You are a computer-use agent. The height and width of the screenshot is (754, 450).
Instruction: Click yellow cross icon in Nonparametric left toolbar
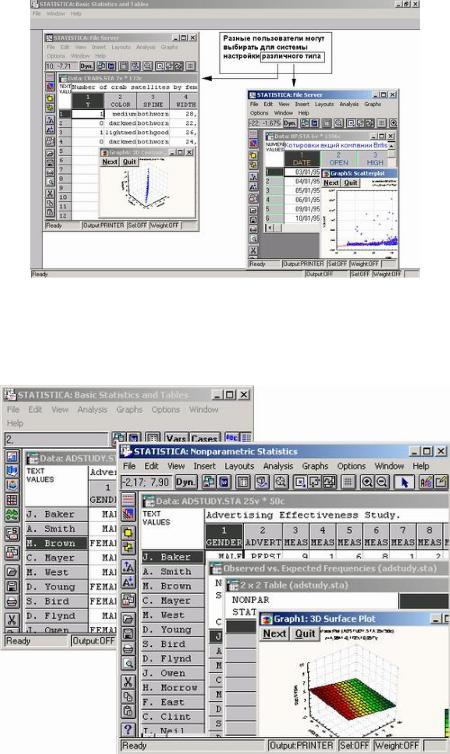click(128, 547)
